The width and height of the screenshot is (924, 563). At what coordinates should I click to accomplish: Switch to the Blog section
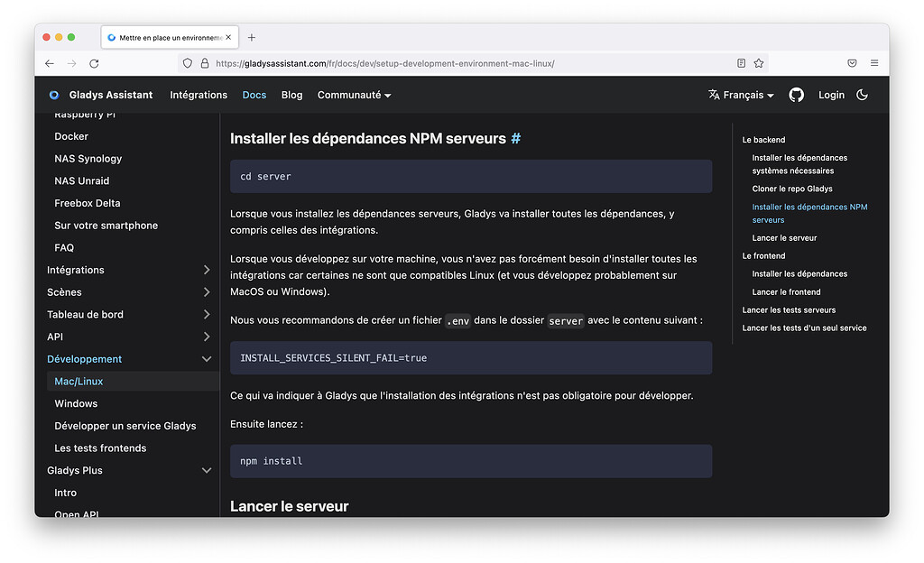coord(291,95)
